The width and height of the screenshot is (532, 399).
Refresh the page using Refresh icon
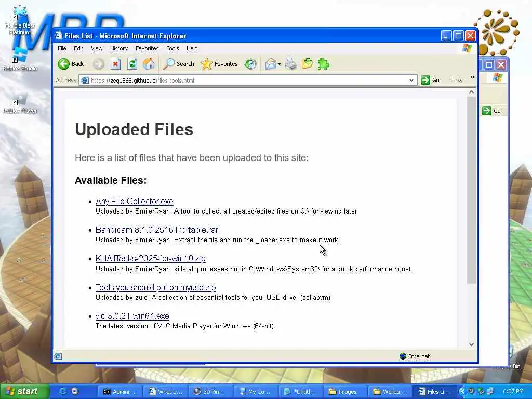click(132, 64)
